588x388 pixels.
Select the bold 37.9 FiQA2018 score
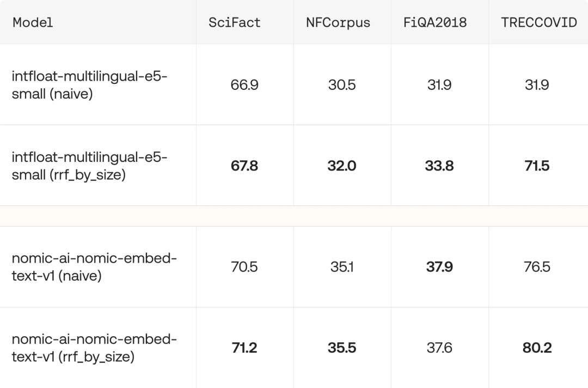439,267
